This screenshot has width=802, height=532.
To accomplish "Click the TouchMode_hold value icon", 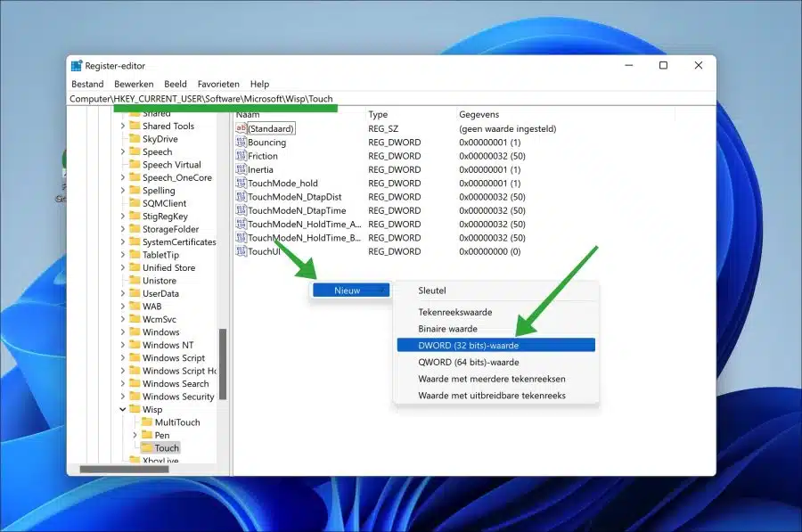I will [x=241, y=184].
